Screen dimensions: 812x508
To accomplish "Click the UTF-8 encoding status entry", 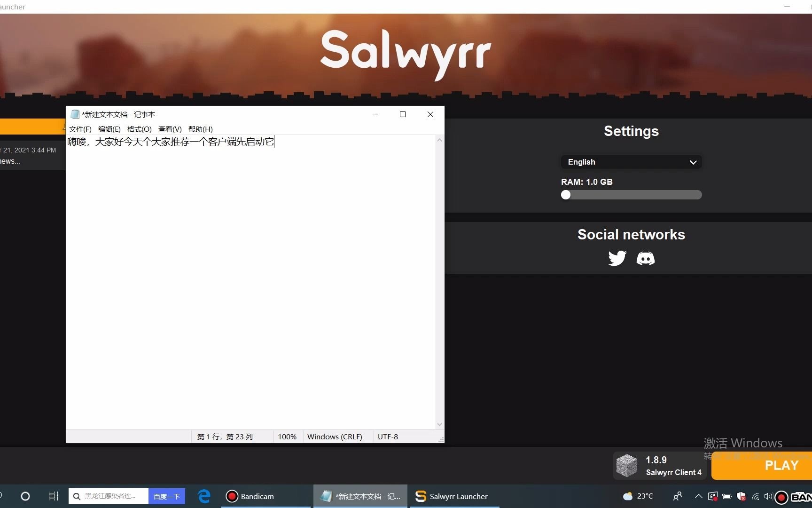I will coord(388,437).
